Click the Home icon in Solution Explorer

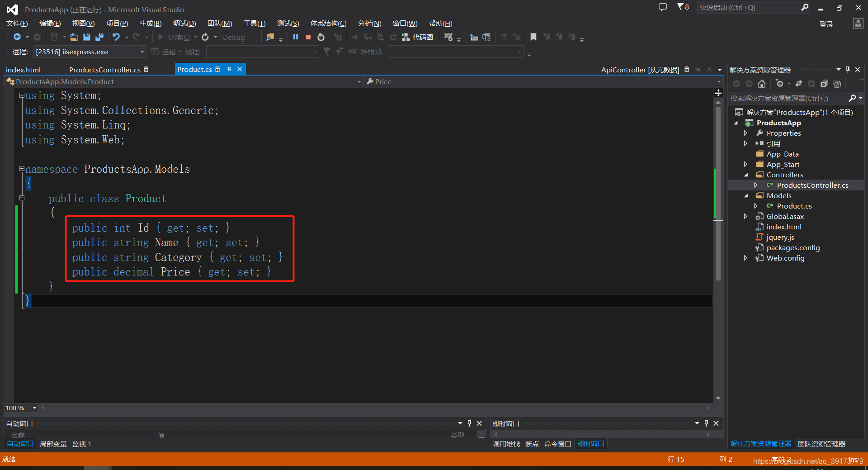762,84
